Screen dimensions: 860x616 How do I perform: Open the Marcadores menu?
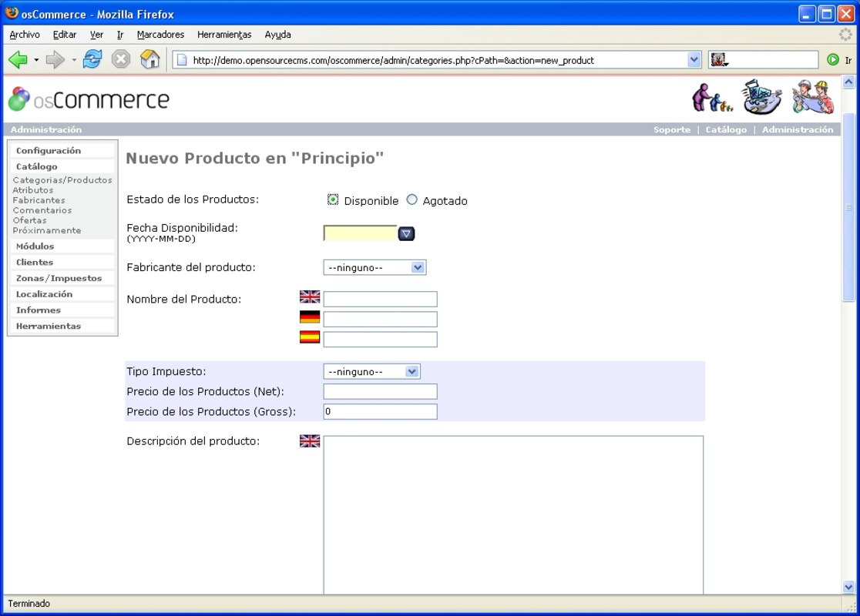tap(161, 35)
